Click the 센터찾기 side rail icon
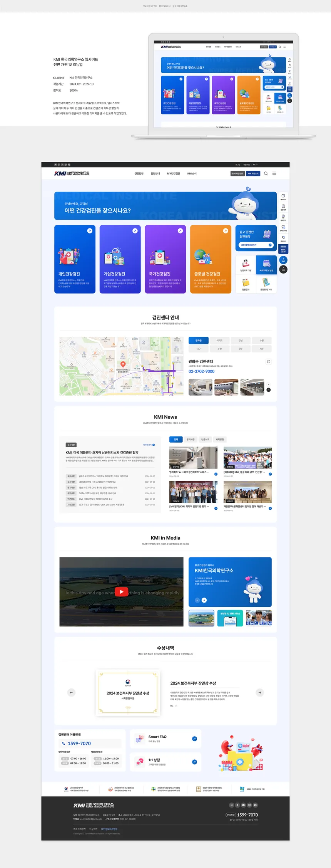Viewport: 331px width, 868px height. (283, 218)
